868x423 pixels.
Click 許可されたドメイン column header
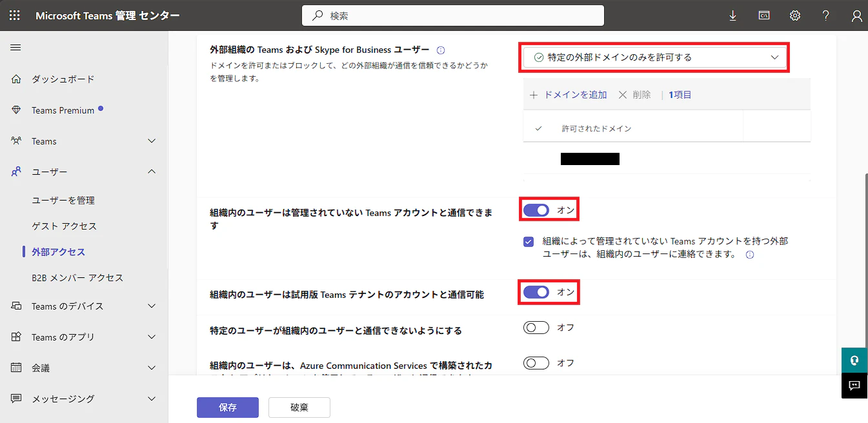(596, 129)
